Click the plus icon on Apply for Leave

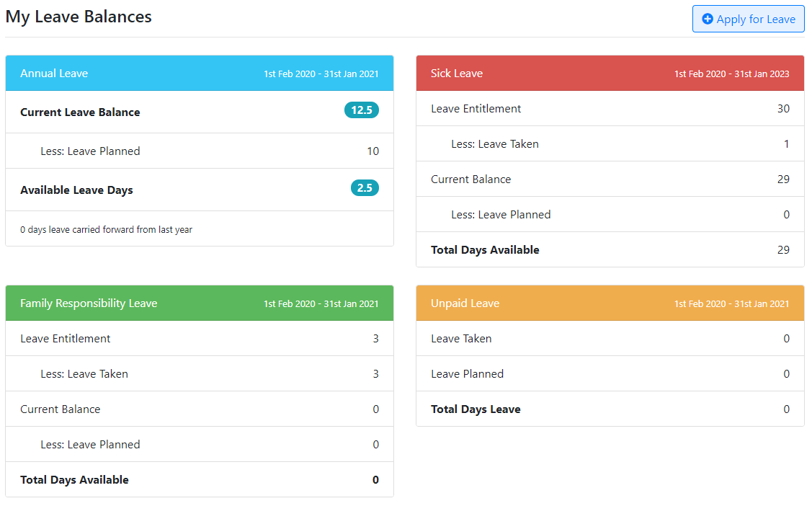coord(707,19)
